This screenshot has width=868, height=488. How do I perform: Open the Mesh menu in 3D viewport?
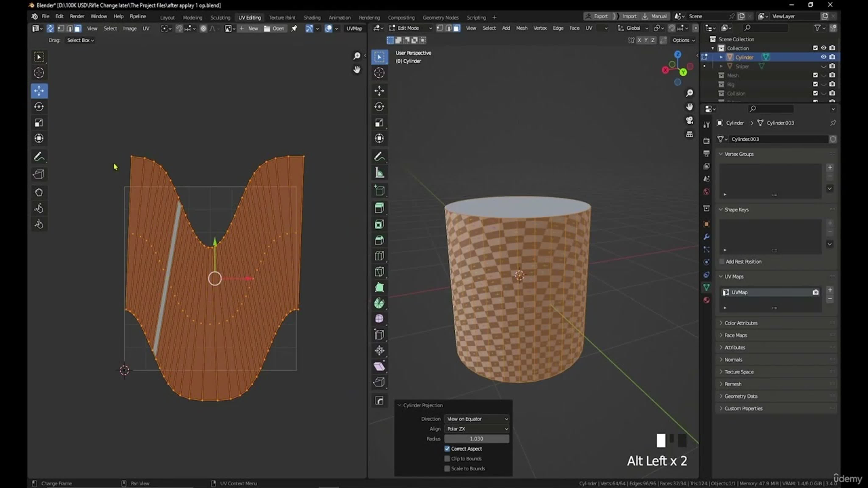point(522,28)
